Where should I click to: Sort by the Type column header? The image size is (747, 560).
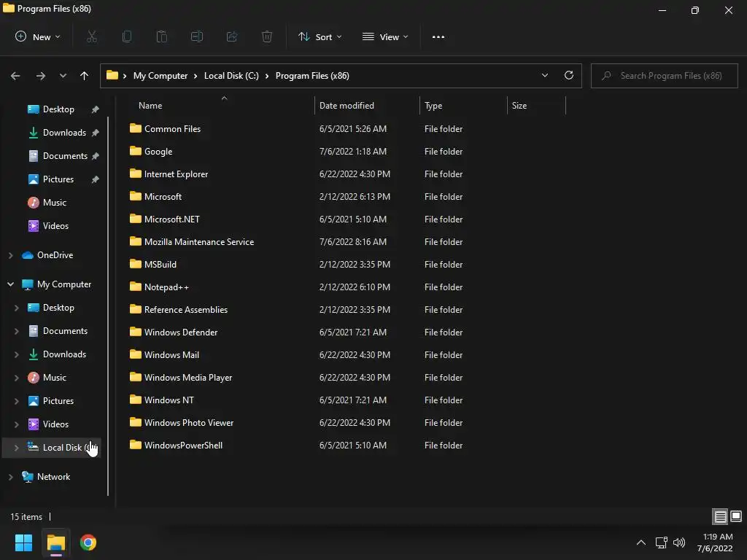point(463,105)
